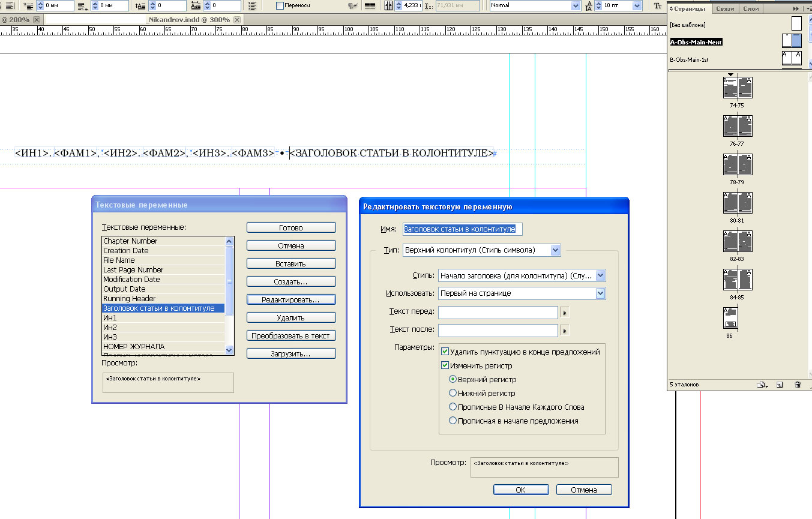812x519 pixels.
Task: Click the bulleted list icon in the control bar
Action: pos(252,5)
